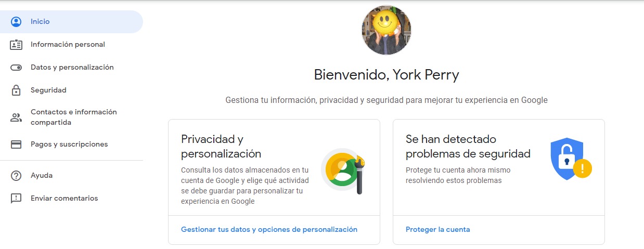Click the Se han detectado problemas de seguridad heading
This screenshot has height=249, width=644.
(x=468, y=147)
